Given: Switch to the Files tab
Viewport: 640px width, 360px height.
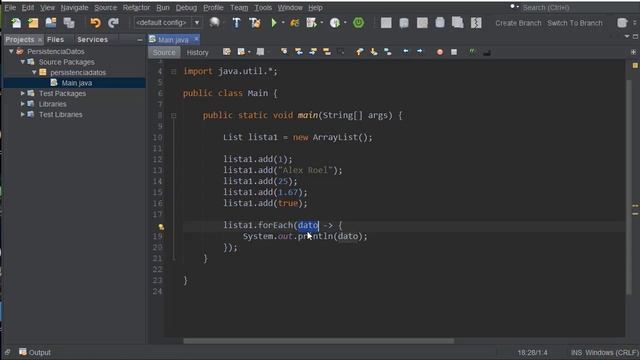Looking at the screenshot, I should 56,40.
